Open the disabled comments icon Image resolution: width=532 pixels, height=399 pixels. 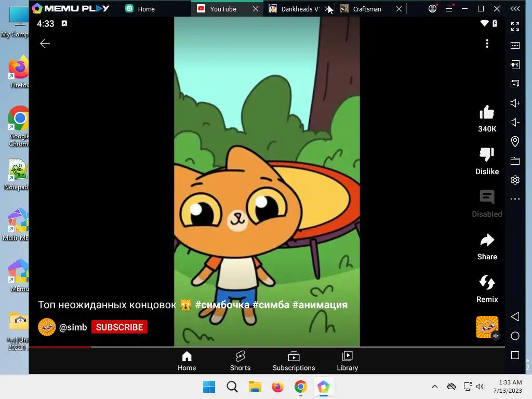(x=487, y=197)
